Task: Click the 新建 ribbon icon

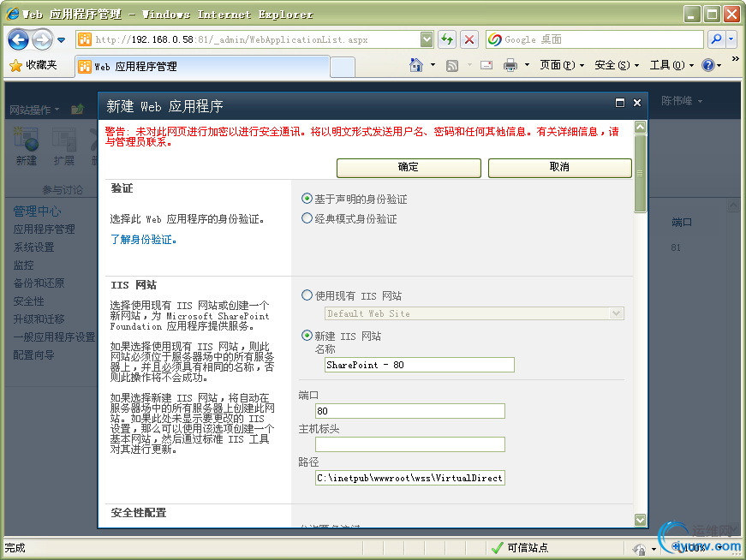Action: pyautogui.click(x=27, y=146)
